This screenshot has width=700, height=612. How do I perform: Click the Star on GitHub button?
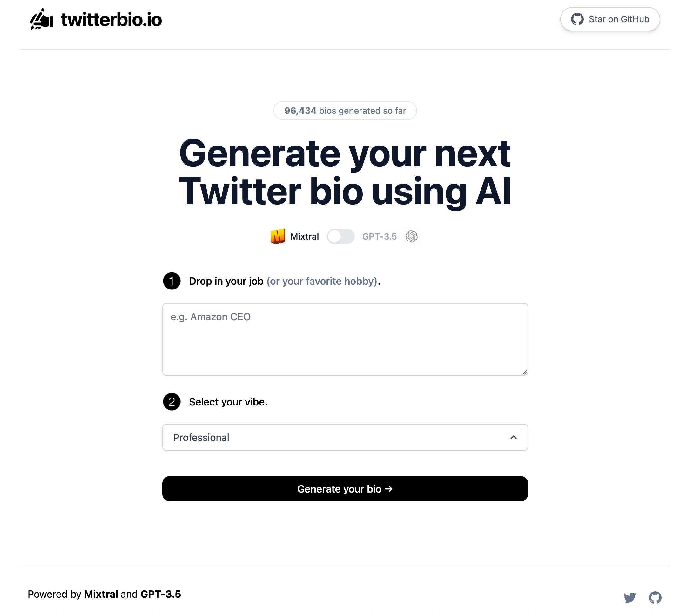(x=610, y=19)
